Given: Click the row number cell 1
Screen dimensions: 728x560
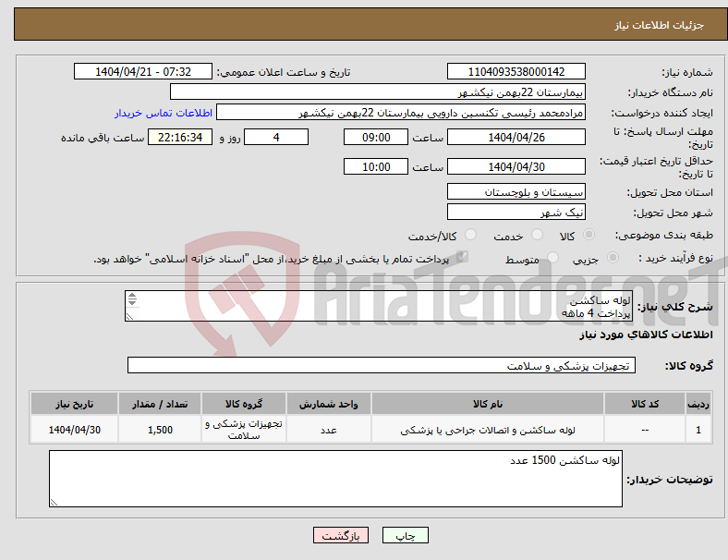Looking at the screenshot, I should point(698,430).
